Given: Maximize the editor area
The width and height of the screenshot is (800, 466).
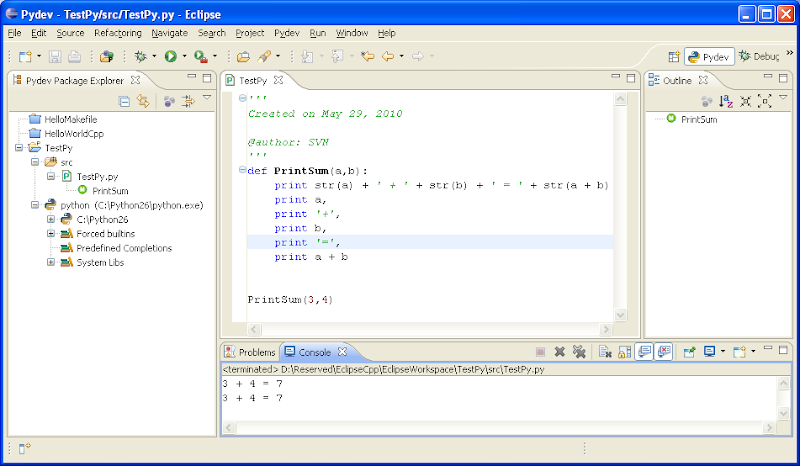Looking at the screenshot, I should pyautogui.click(x=631, y=78).
